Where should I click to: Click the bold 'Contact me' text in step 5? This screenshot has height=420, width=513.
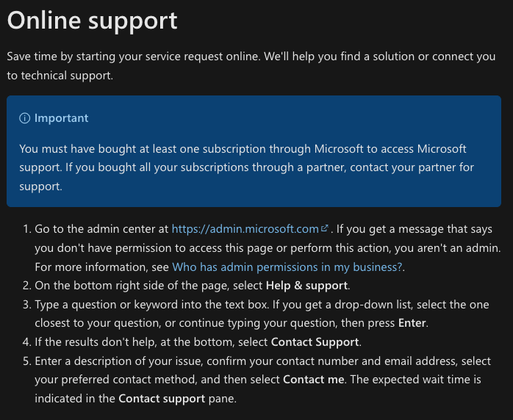pos(313,380)
